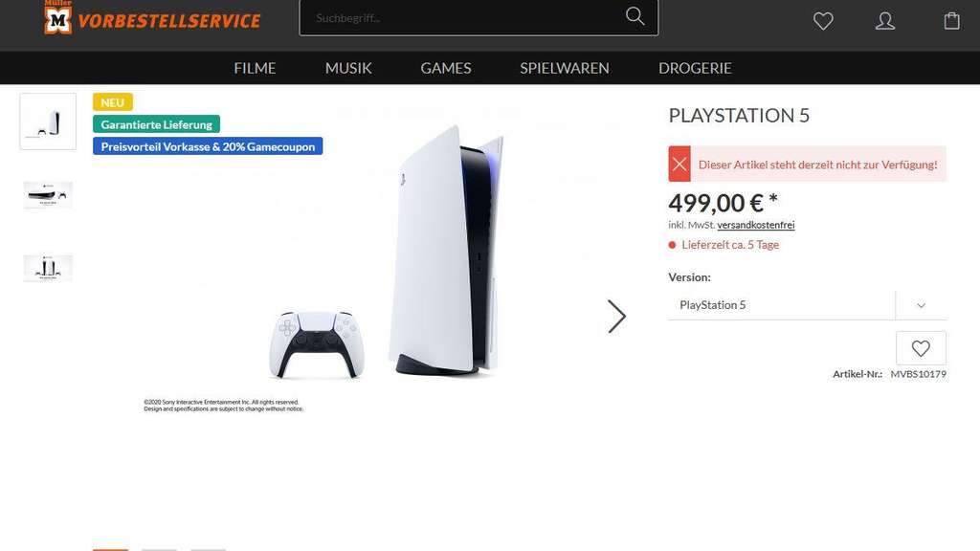Open the MUSIK menu
Viewport: 980px width, 551px height.
(348, 68)
